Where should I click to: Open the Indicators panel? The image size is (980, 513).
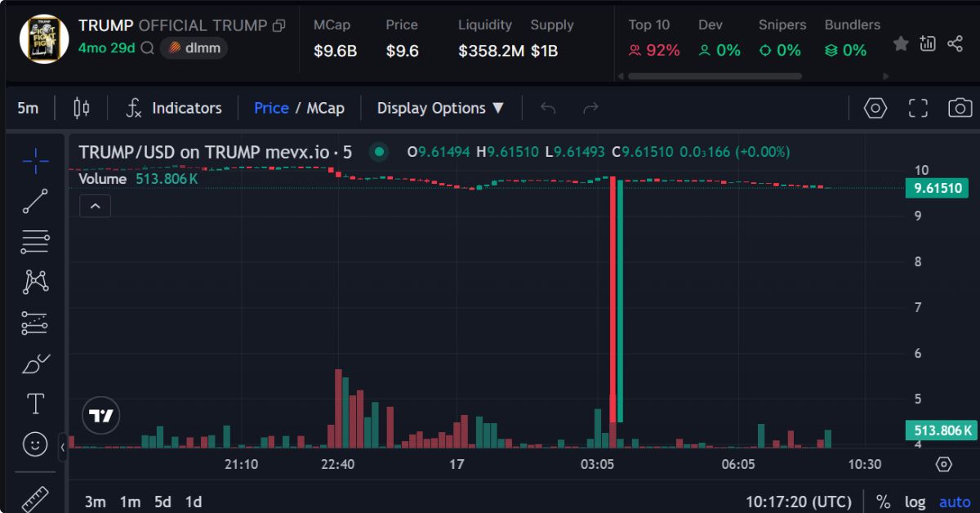[174, 108]
